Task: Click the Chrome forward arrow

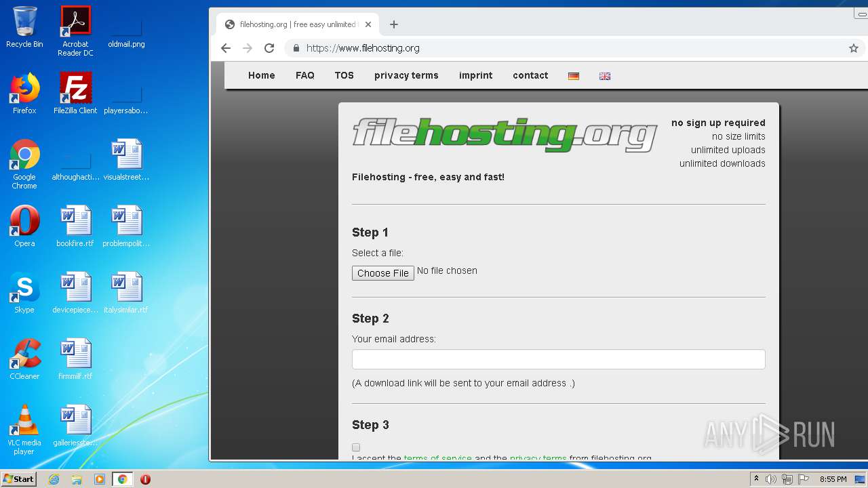Action: point(248,48)
